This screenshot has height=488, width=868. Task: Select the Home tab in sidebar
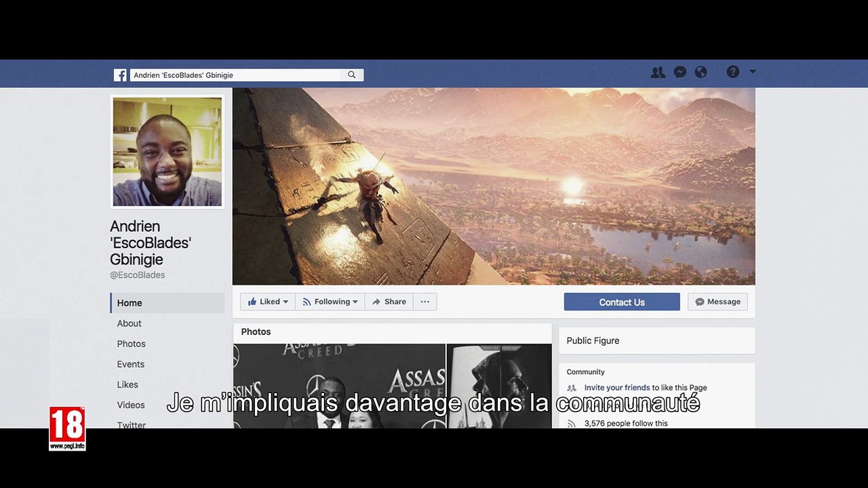[167, 303]
